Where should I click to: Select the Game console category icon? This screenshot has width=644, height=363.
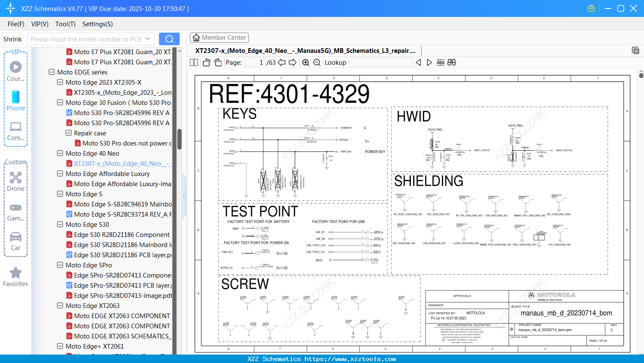pyautogui.click(x=16, y=207)
